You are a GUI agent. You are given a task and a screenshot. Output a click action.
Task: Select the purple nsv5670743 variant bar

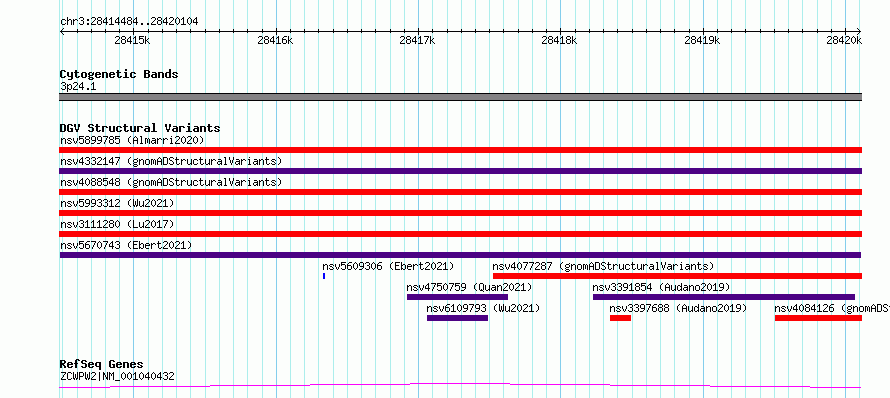(461, 255)
